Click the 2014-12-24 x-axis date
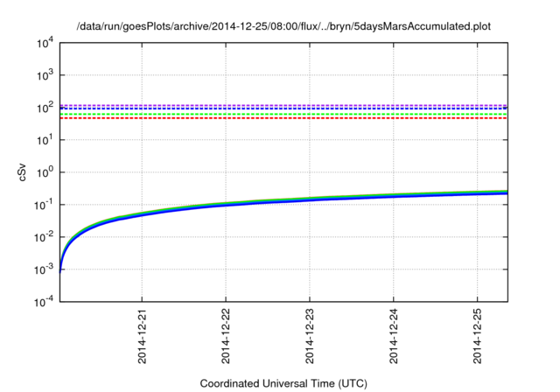The width and height of the screenshot is (560, 392). 394,336
